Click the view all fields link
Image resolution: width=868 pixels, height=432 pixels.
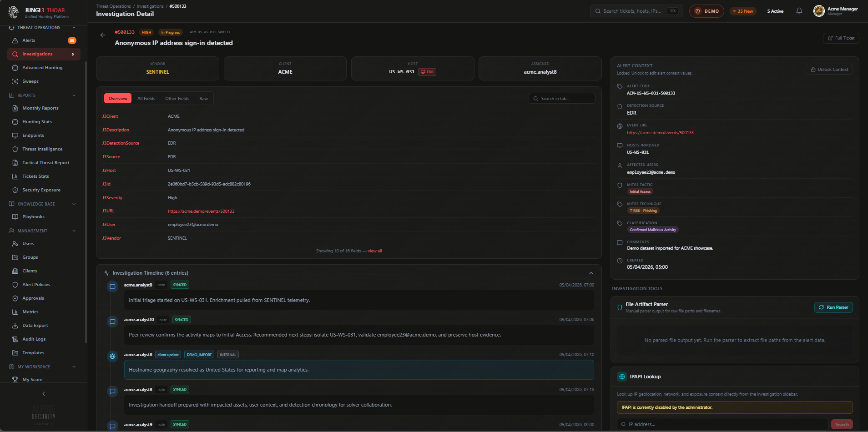(375, 251)
